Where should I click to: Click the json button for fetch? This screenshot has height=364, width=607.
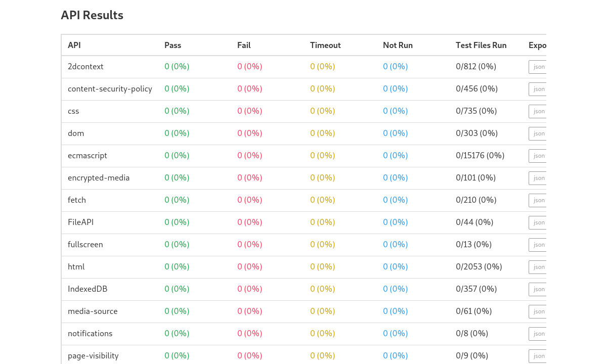coord(538,200)
